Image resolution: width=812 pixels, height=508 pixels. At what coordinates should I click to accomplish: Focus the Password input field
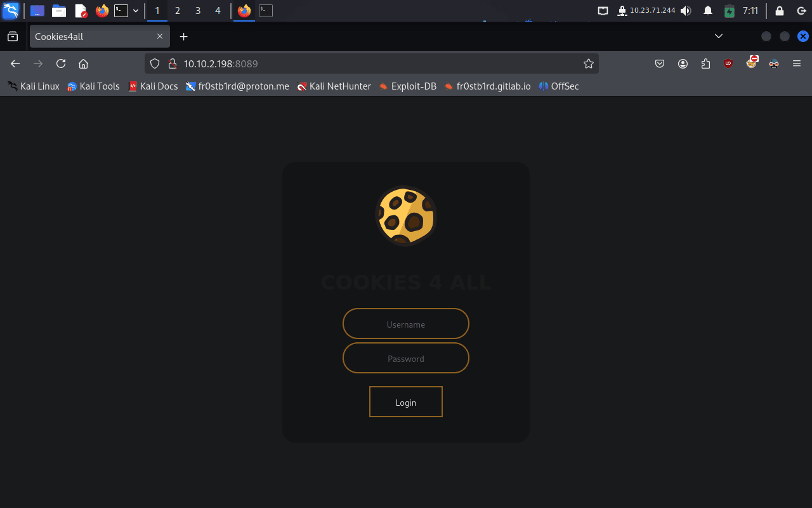coord(406,358)
